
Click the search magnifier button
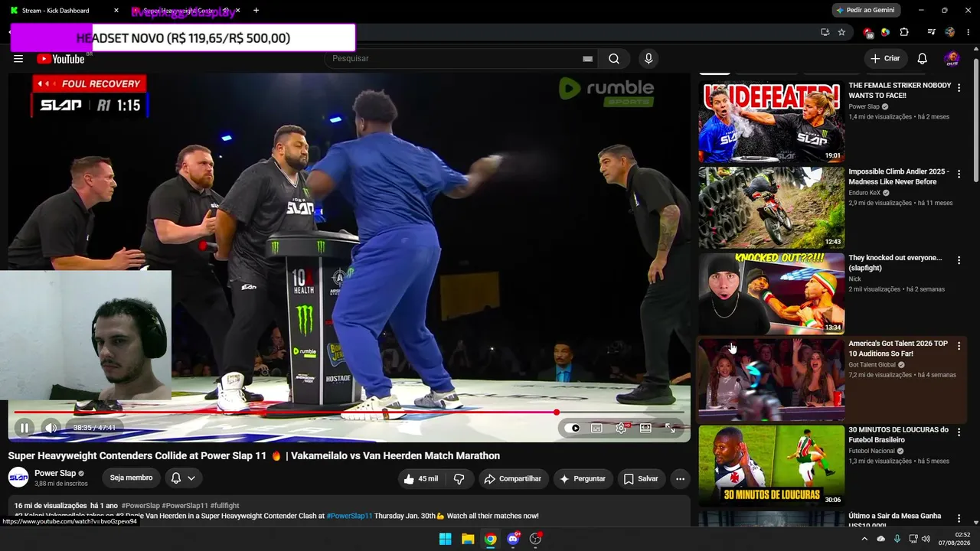[x=614, y=59]
